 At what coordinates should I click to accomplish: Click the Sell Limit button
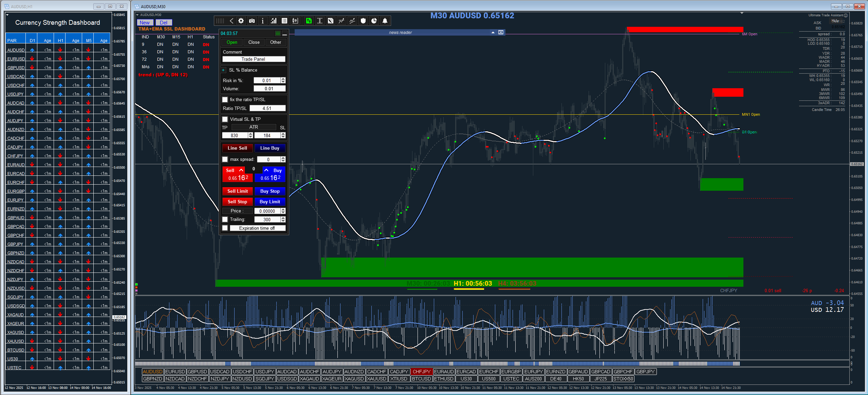pos(237,191)
